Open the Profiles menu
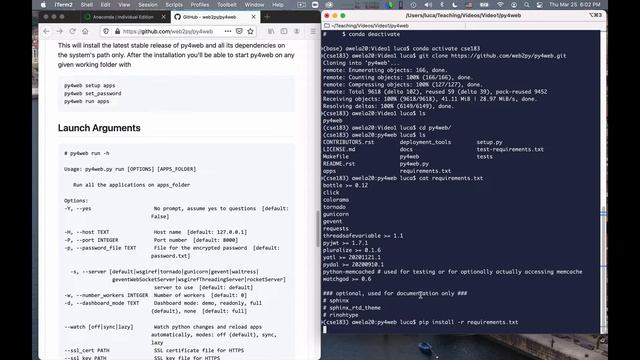640x360 pixels. click(x=200, y=5)
